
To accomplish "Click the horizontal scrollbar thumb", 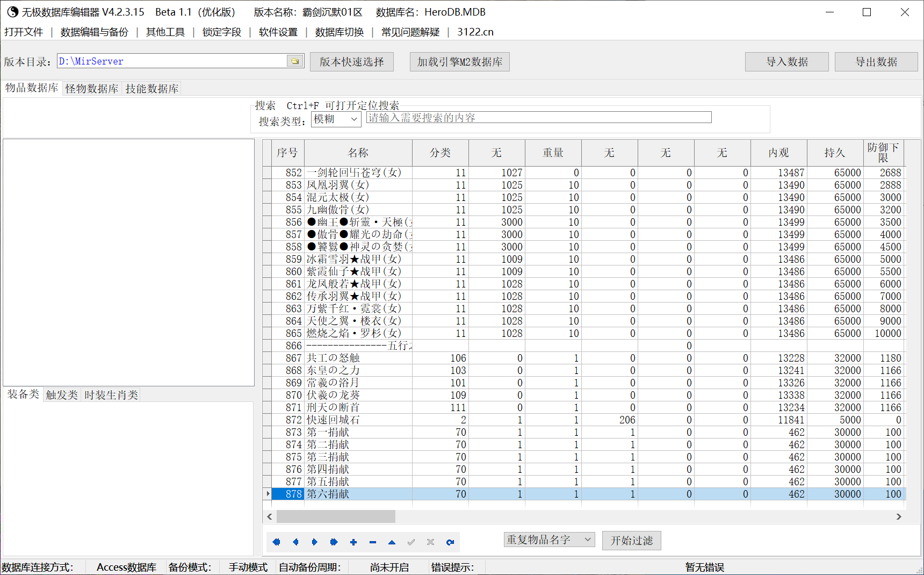I will tap(336, 516).
